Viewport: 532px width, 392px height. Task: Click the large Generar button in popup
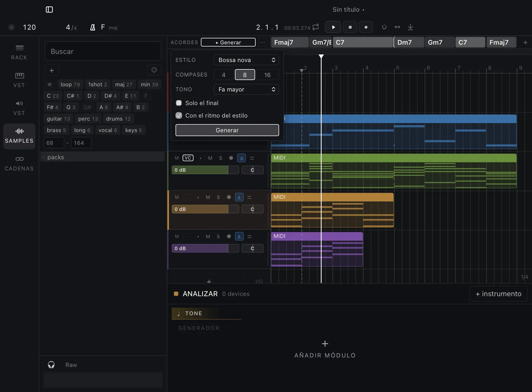[x=227, y=130]
